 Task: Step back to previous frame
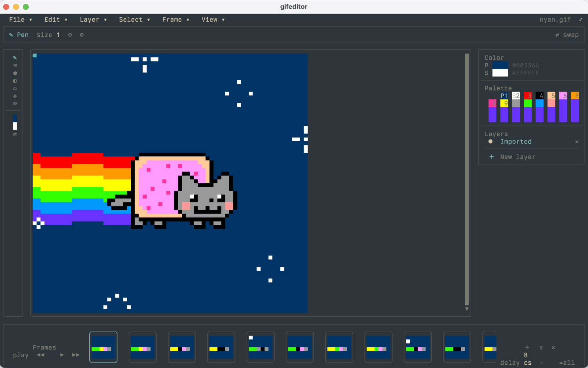40,355
